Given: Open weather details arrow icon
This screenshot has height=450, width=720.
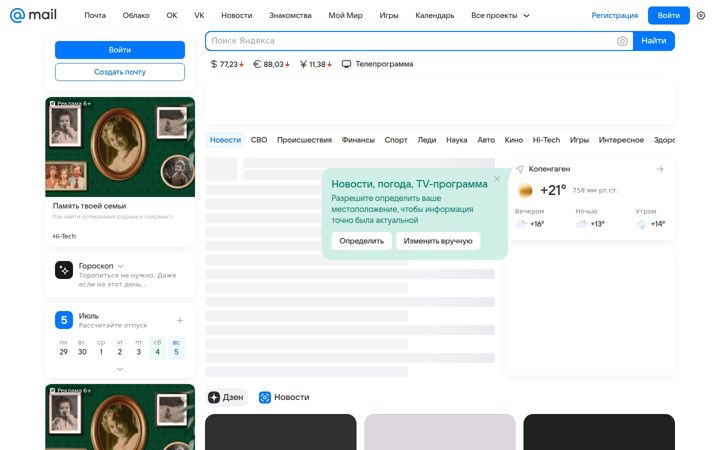Looking at the screenshot, I should click(660, 169).
